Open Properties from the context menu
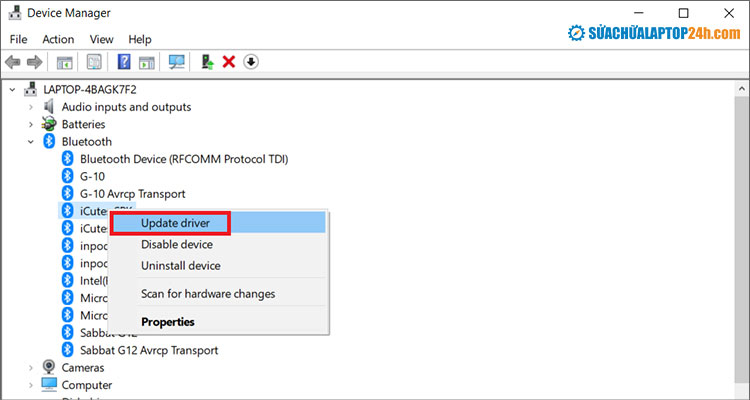750x400 pixels. (168, 322)
